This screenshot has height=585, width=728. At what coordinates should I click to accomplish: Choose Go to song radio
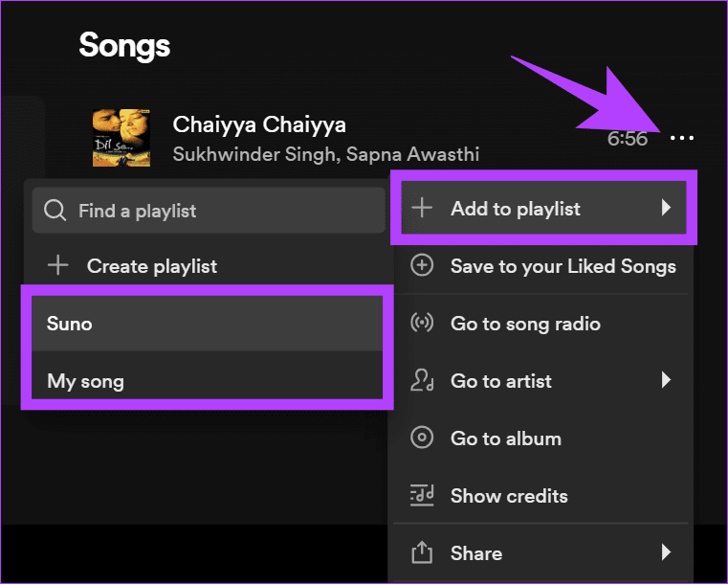[543, 324]
